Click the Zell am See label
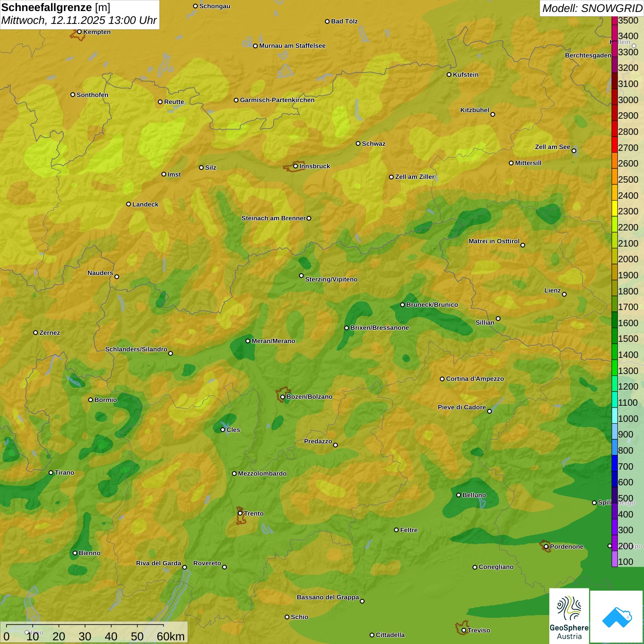Viewport: 644px width, 644px height. click(552, 147)
